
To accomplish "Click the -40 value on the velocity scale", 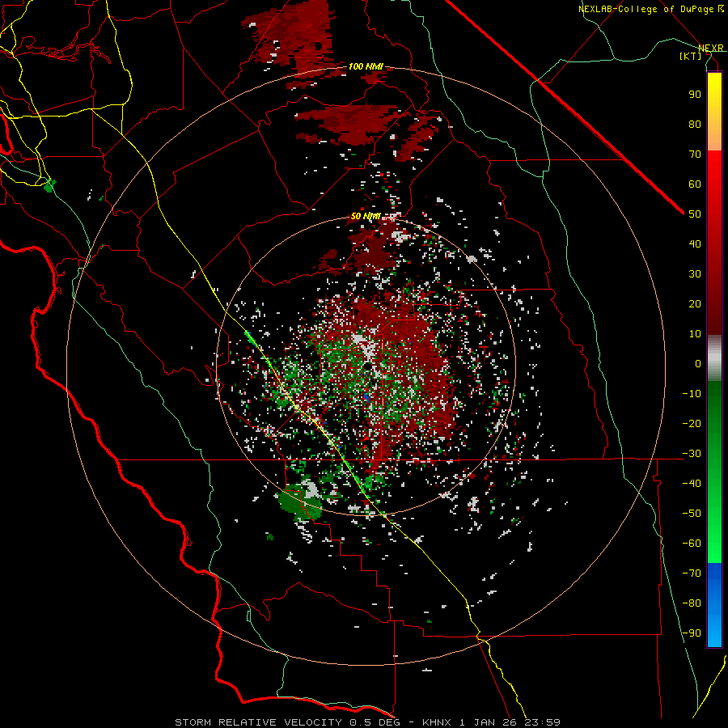I will 692,484.
